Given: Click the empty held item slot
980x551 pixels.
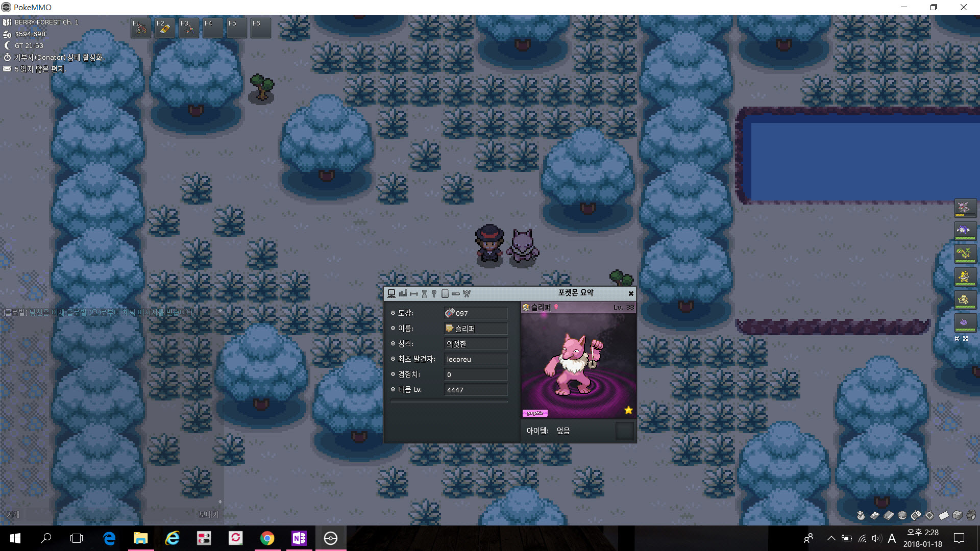Looking at the screenshot, I should point(624,431).
